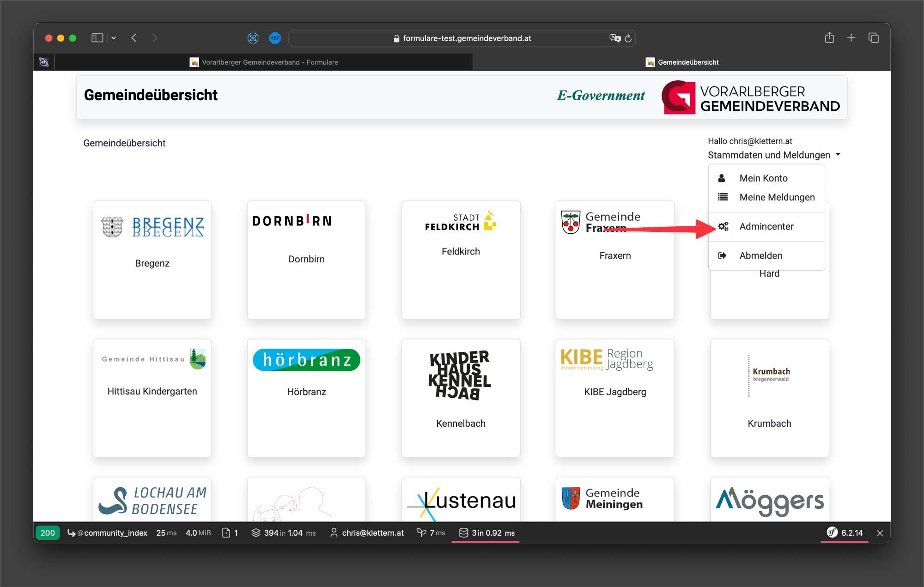
Task: Open the Hittisau Kindergarten card
Action: coord(152,398)
